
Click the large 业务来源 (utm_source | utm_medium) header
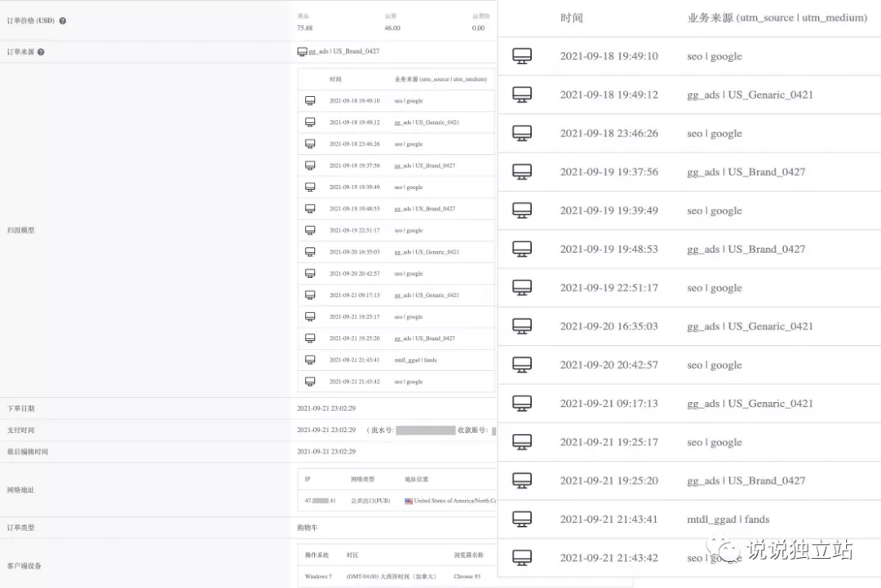click(x=777, y=18)
